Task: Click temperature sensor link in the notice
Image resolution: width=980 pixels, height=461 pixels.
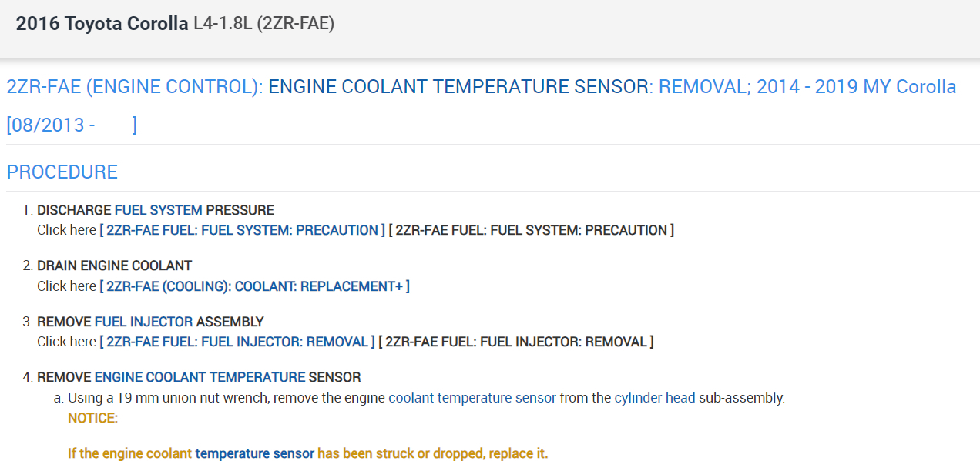Action: 254,453
